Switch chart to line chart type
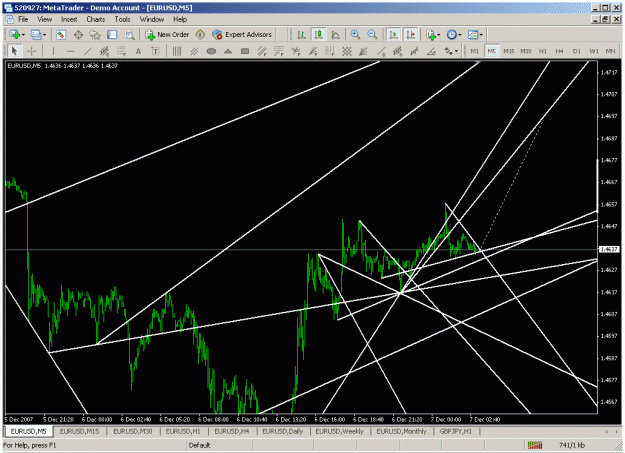The height and width of the screenshot is (453, 625). [x=336, y=35]
